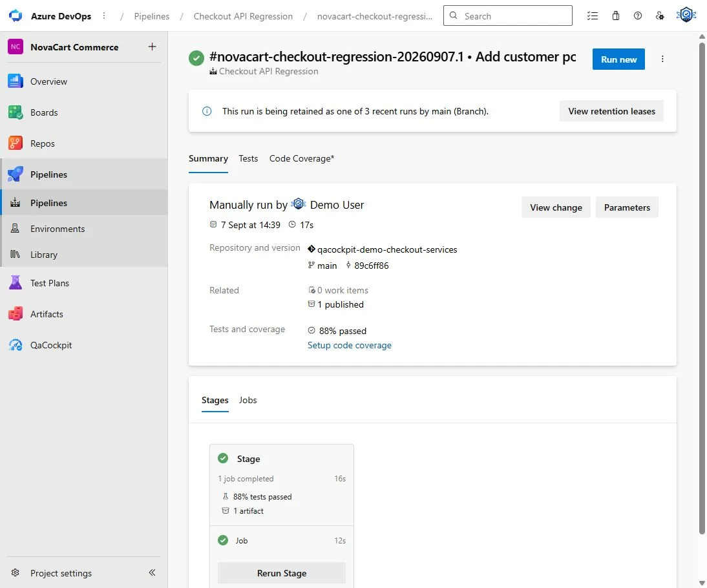Image resolution: width=707 pixels, height=588 pixels.
Task: Open Overview in the sidebar
Action: pyautogui.click(x=84, y=81)
